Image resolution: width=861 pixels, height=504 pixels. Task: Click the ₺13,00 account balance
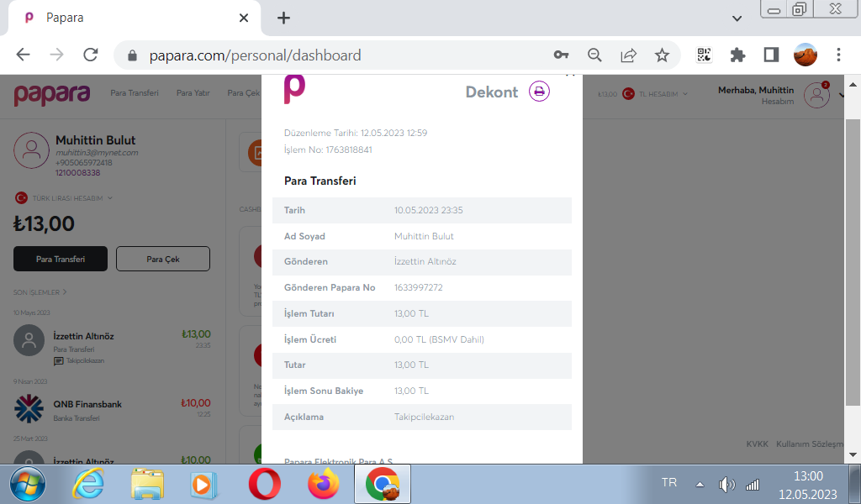point(44,223)
